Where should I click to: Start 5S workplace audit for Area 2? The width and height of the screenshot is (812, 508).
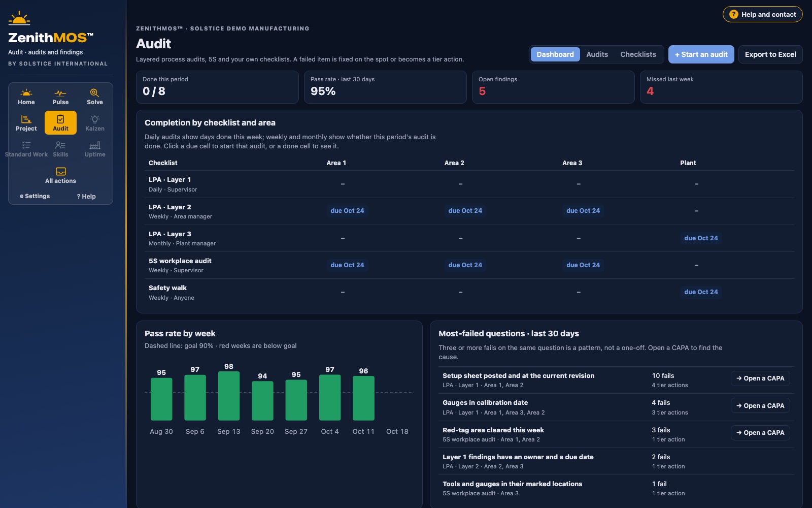tap(465, 265)
